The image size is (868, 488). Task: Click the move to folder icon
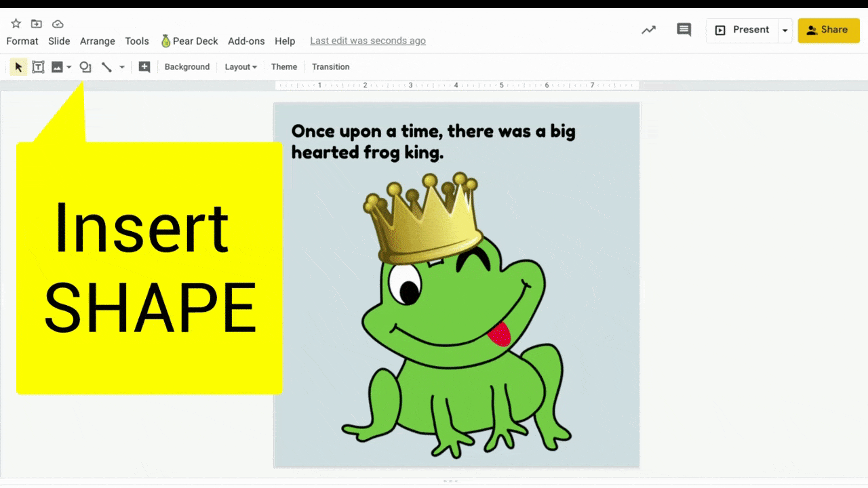37,24
